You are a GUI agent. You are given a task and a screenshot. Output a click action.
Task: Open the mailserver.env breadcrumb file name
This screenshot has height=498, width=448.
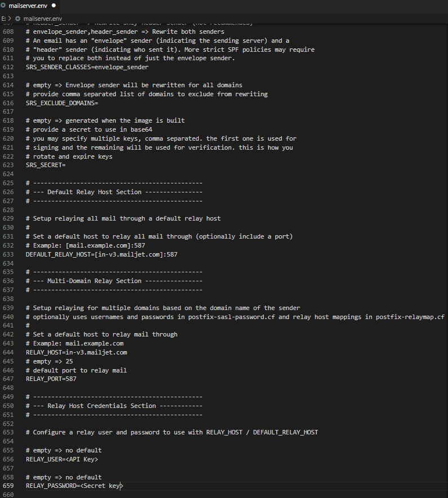42,19
